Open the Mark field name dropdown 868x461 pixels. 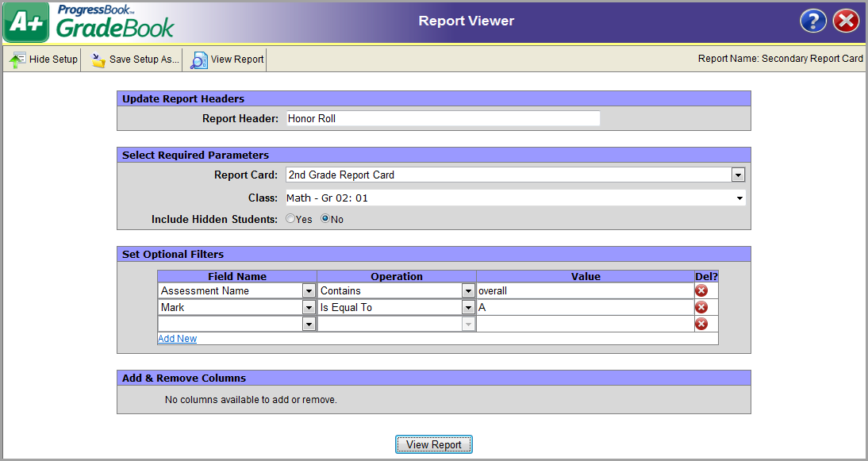pyautogui.click(x=309, y=307)
